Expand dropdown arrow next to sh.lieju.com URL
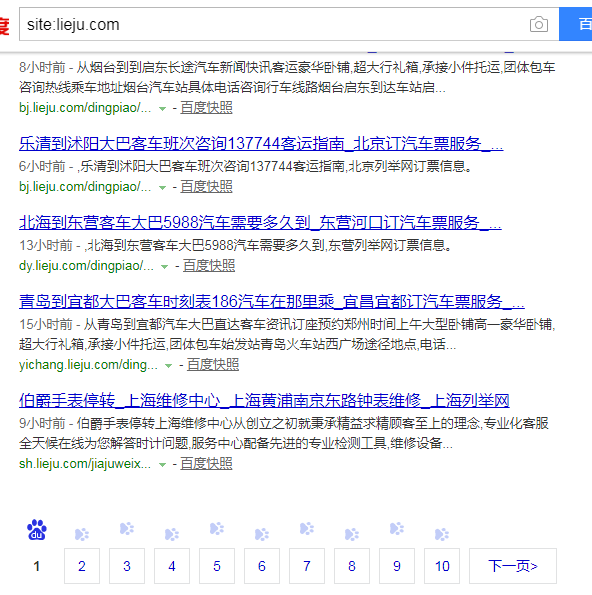 tap(162, 464)
